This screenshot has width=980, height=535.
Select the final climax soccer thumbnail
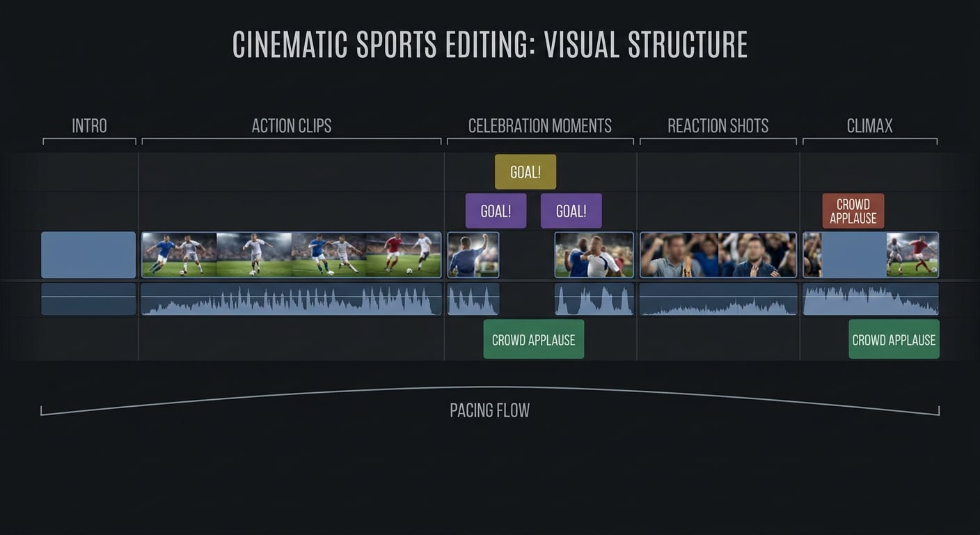point(912,255)
